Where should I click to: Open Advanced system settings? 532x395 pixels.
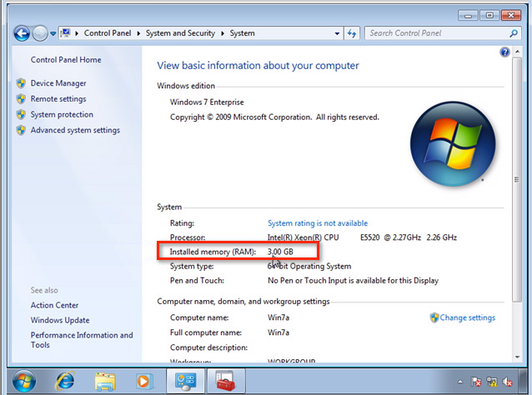(x=75, y=130)
